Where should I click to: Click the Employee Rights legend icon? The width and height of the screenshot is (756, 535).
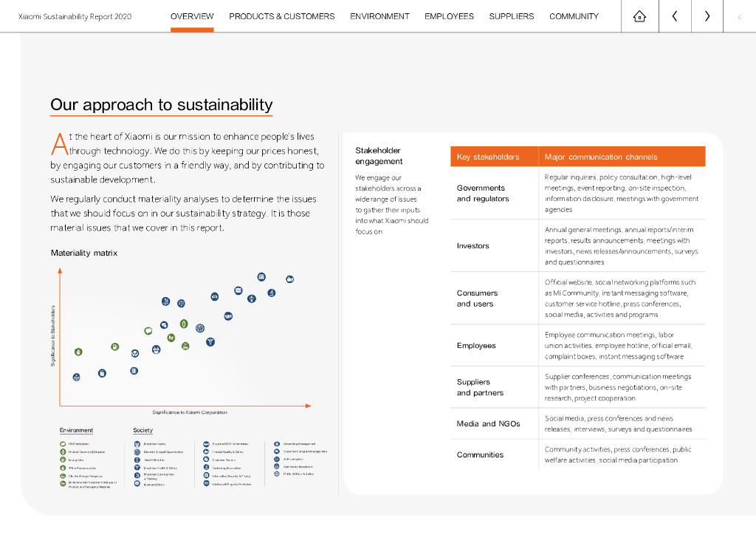tap(137, 444)
